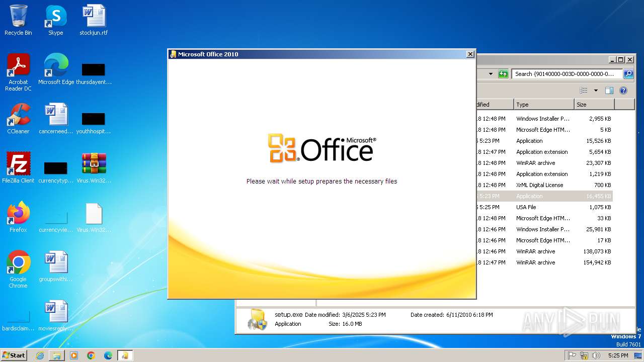Select the 154,942 KB WinRAR archive row
644x362 pixels.
tap(544, 262)
